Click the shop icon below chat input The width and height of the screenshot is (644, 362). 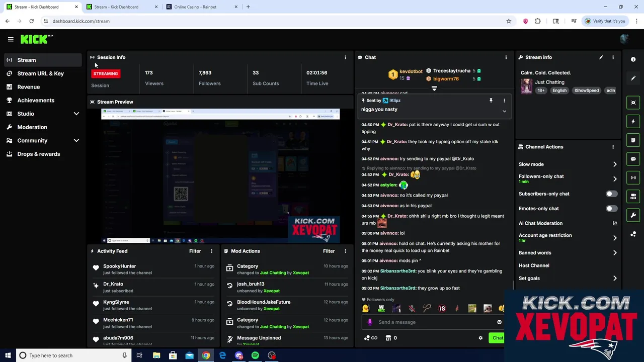(388, 338)
